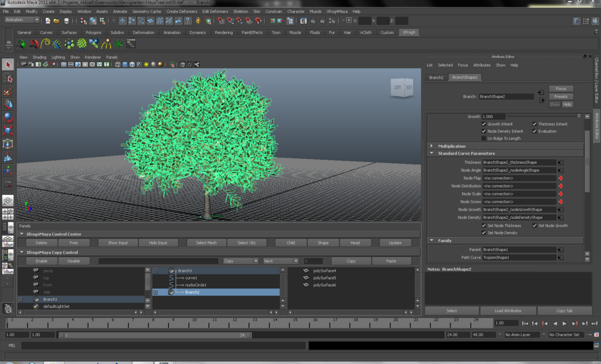601x364 pixels.
Task: Enable Uv Bulge To Length checkbox
Action: point(484,138)
